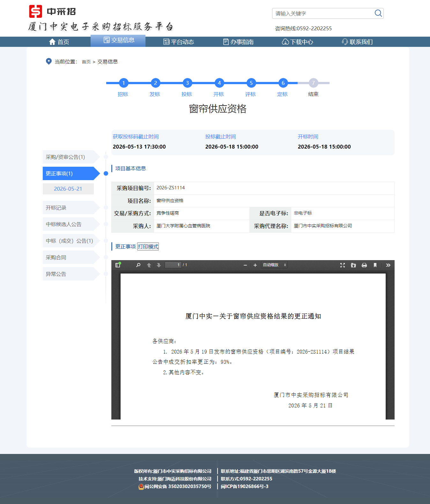
Task: Select step 5 评标 in progress bar
Action: (251, 83)
